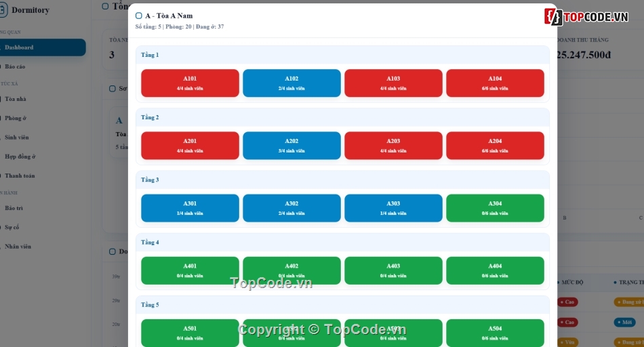This screenshot has height=347, width=644.
Task: Click the Tầng 1 floor header
Action: pyautogui.click(x=342, y=55)
